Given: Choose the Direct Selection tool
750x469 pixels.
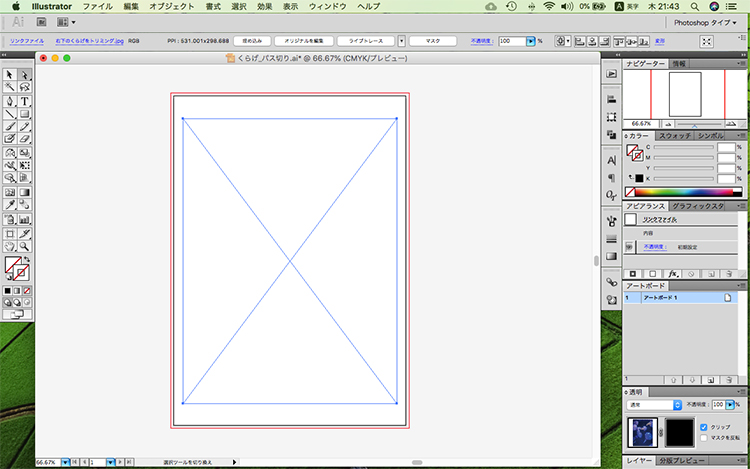Looking at the screenshot, I should (24, 75).
